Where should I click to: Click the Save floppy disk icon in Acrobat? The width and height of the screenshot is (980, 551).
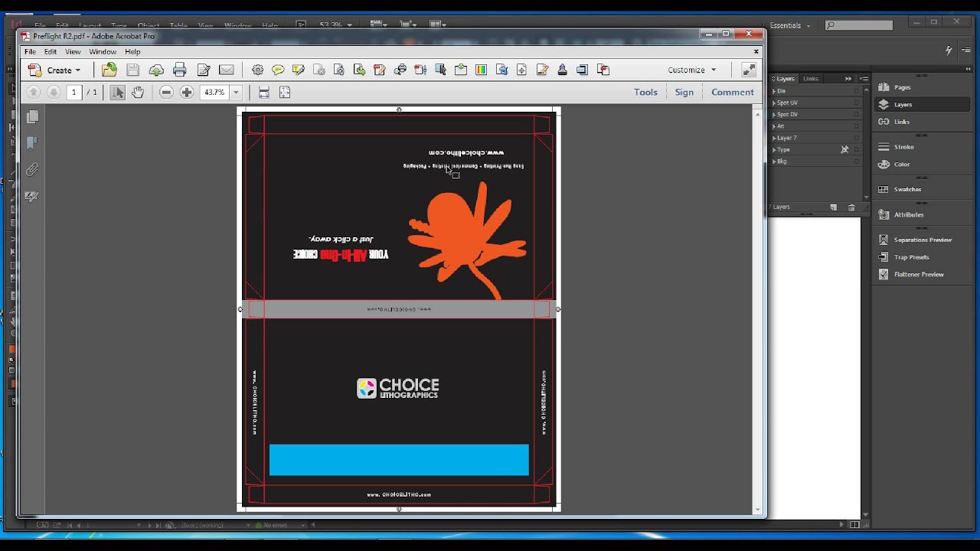pyautogui.click(x=132, y=70)
